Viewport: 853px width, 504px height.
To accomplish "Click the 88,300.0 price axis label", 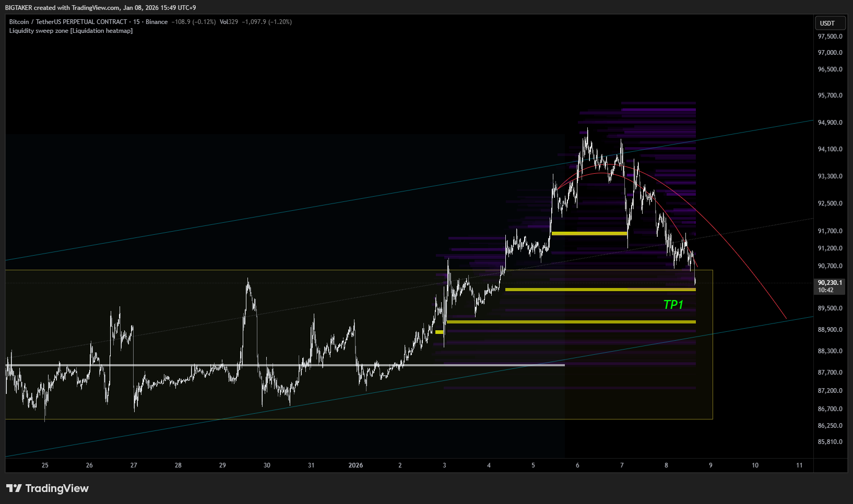I will coord(830,351).
